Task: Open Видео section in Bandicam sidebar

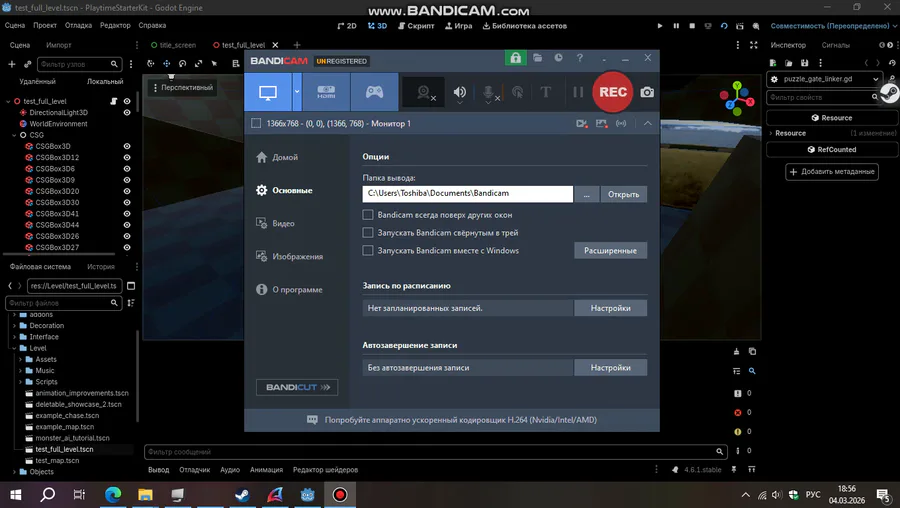Action: (284, 223)
